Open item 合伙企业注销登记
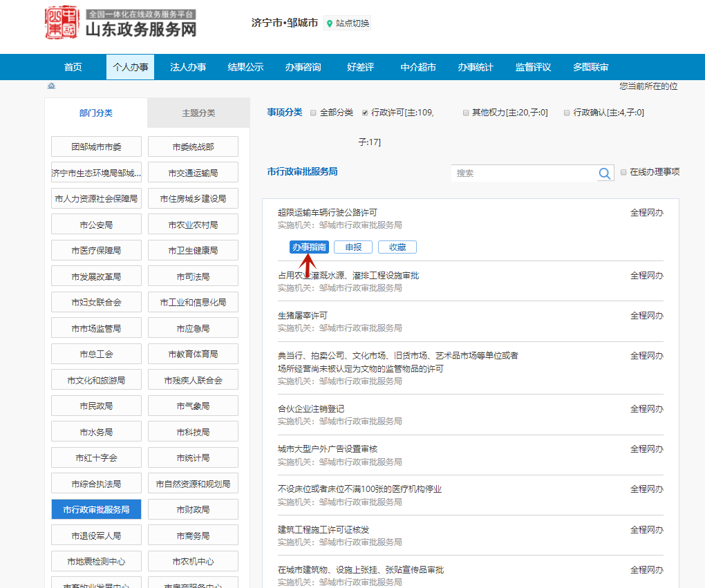705x588 pixels. tap(311, 408)
